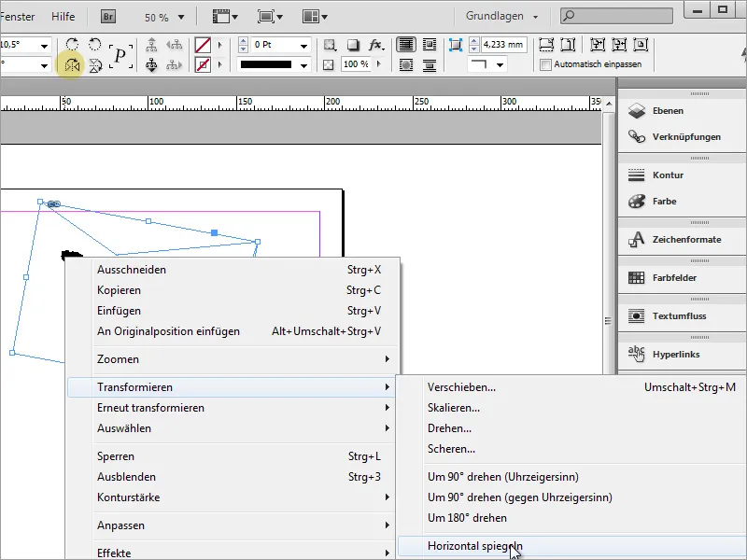Toggle jump object text wrap
The height and width of the screenshot is (560, 747).
[x=430, y=65]
